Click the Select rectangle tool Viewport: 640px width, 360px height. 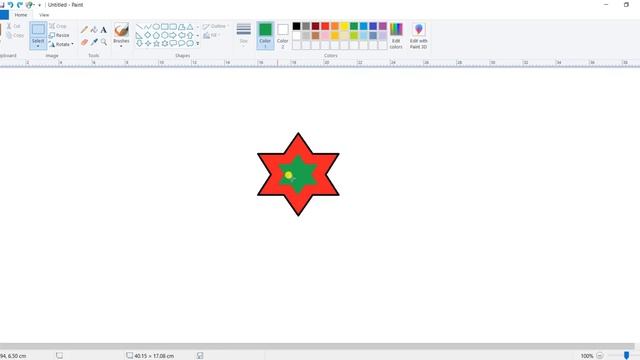pyautogui.click(x=38, y=30)
